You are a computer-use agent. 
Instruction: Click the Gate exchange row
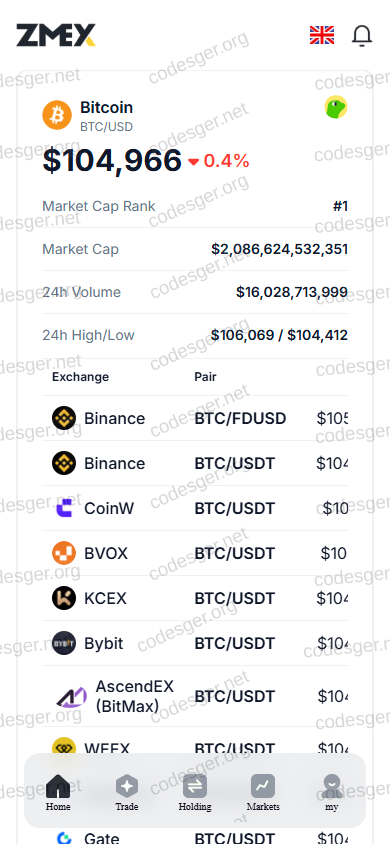click(195, 838)
